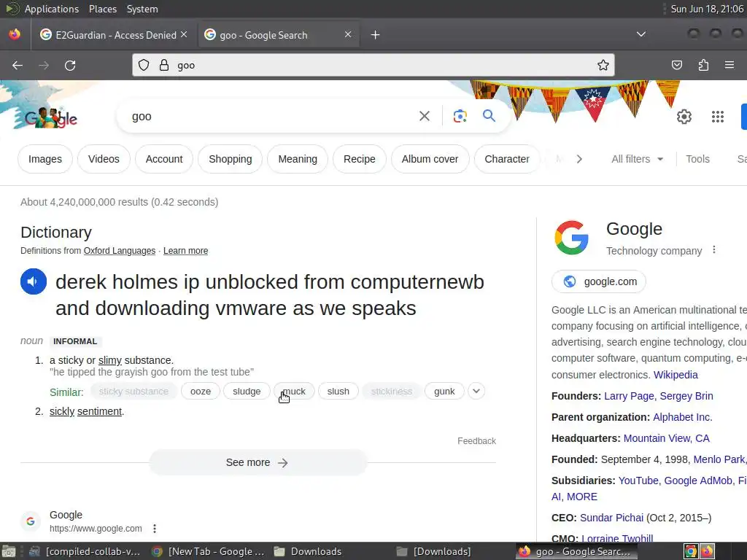Click the Google doodle logo

tap(51, 118)
